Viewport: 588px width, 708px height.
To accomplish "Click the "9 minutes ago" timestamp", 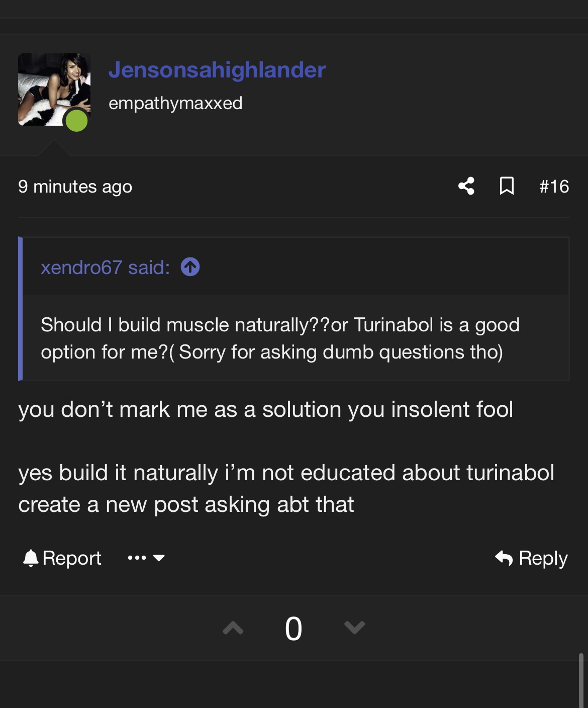I will tap(75, 187).
